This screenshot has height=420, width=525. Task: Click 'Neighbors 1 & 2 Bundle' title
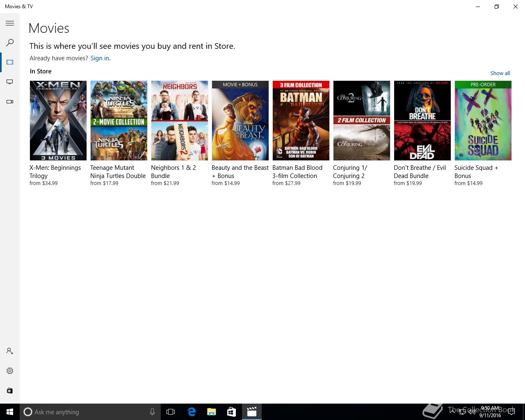pyautogui.click(x=173, y=172)
